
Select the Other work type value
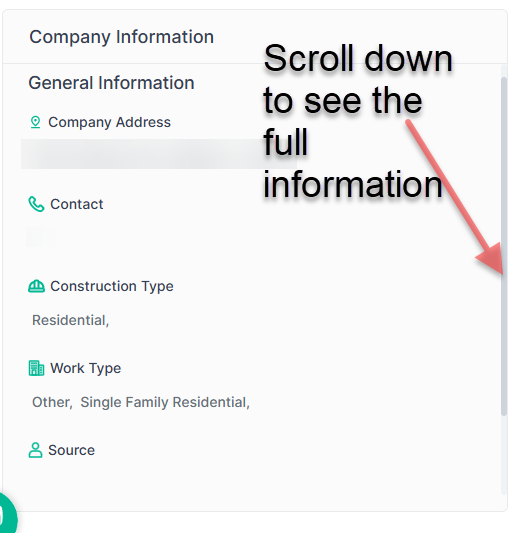pos(52,402)
